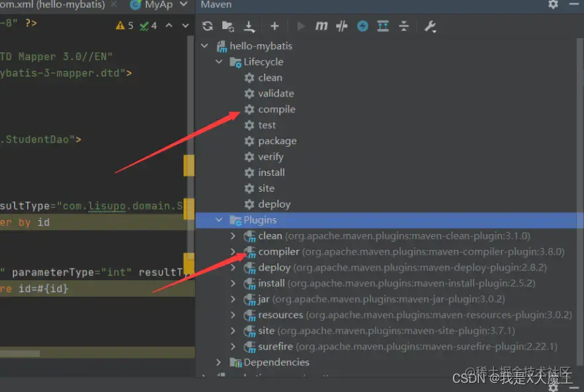Open Maven panel gear options
The height and width of the screenshot is (392, 584).
pos(553,4)
